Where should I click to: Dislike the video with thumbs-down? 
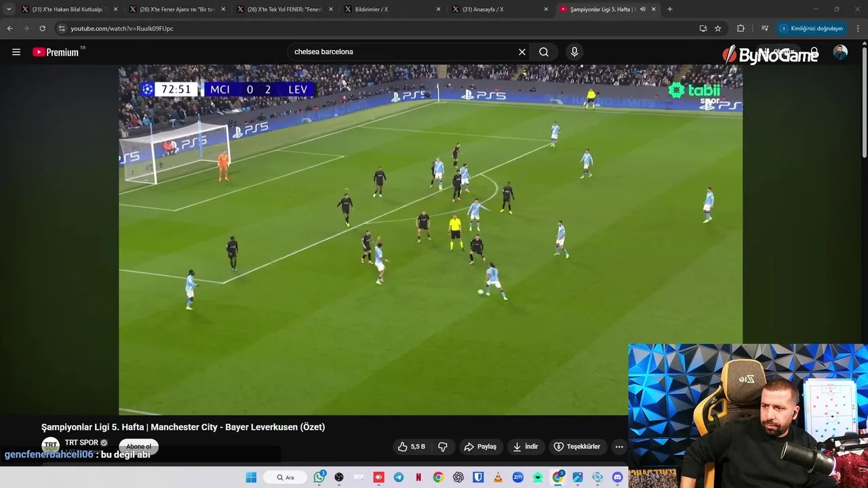pos(443,447)
